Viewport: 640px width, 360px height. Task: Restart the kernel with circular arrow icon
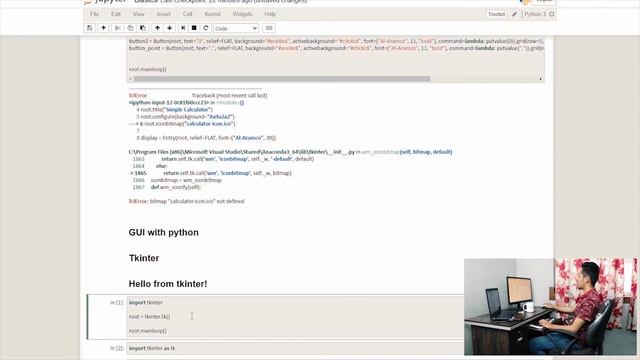(x=206, y=28)
